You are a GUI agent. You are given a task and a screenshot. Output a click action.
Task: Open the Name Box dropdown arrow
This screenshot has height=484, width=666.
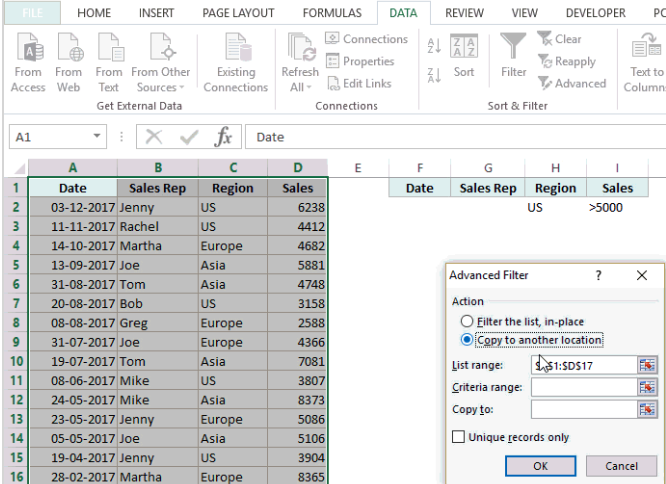click(97, 137)
